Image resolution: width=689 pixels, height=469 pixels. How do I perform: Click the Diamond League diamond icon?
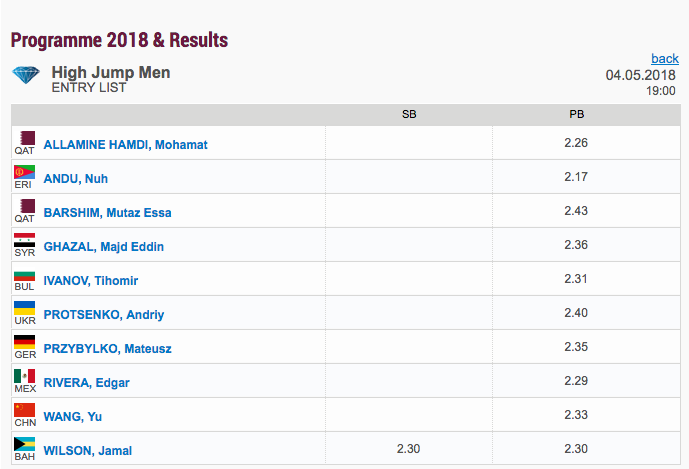click(x=26, y=76)
